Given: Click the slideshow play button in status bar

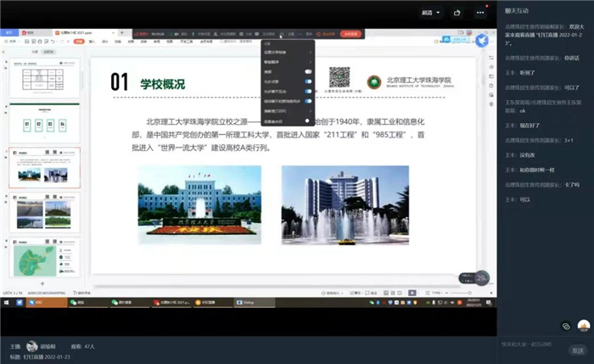Looking at the screenshot, I should tap(412, 293).
